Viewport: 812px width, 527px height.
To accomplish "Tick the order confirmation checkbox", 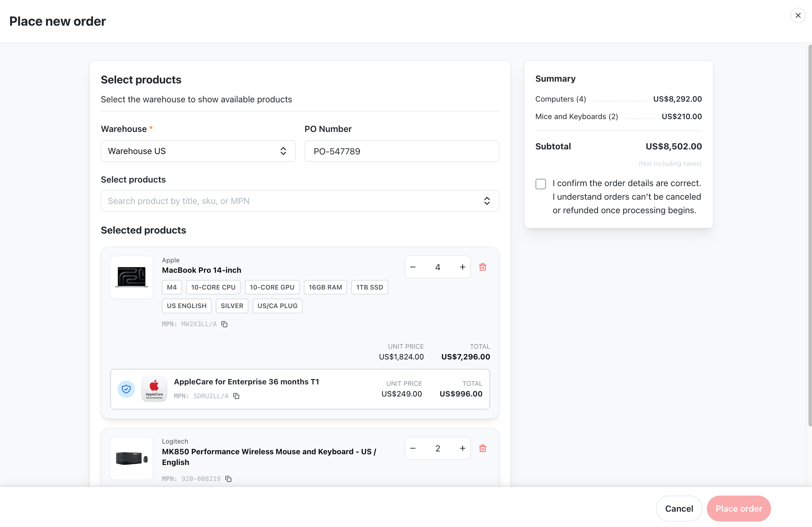I will point(540,184).
